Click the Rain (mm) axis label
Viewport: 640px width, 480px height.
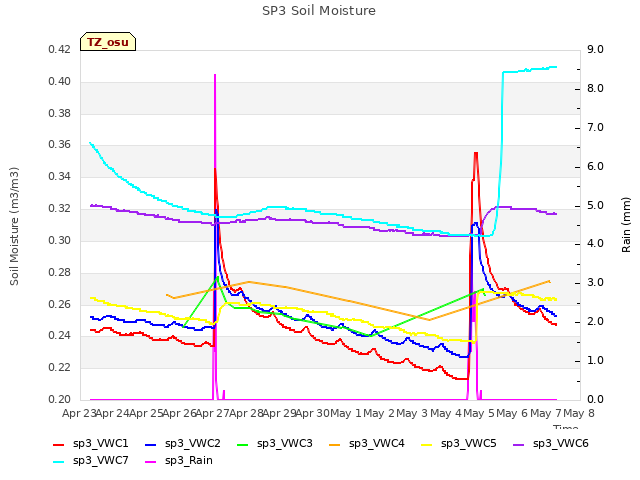coord(626,225)
